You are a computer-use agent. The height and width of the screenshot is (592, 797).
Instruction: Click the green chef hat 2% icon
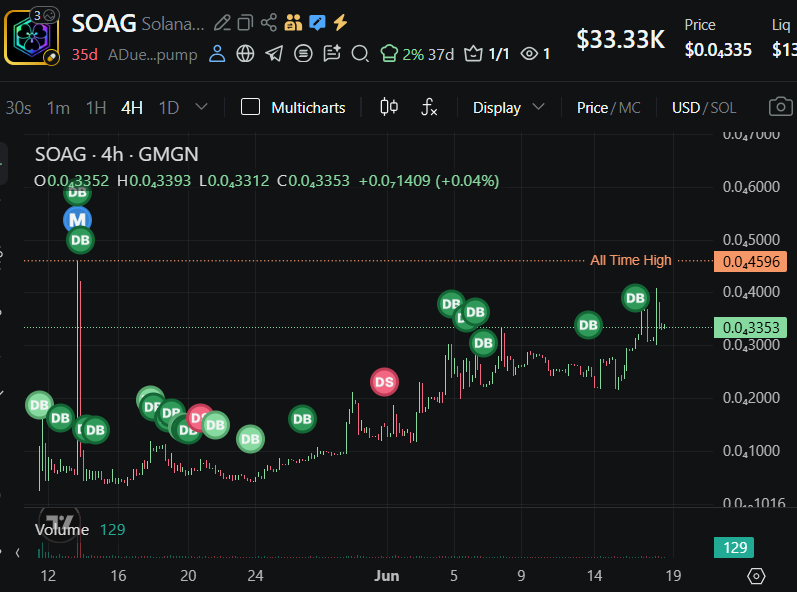389,53
